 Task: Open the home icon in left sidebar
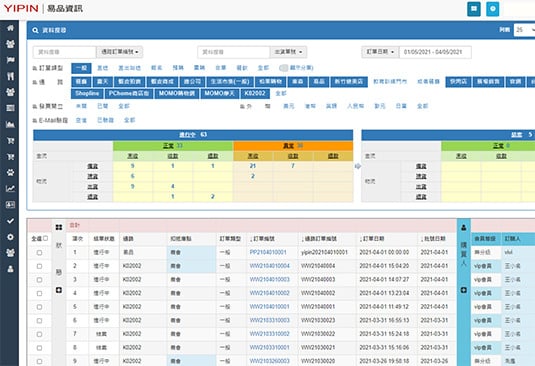10,28
